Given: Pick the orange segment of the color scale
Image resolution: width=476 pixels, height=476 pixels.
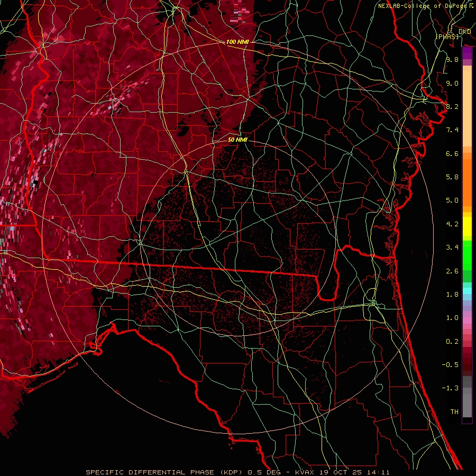Looking at the screenshot, I should pos(467,183).
